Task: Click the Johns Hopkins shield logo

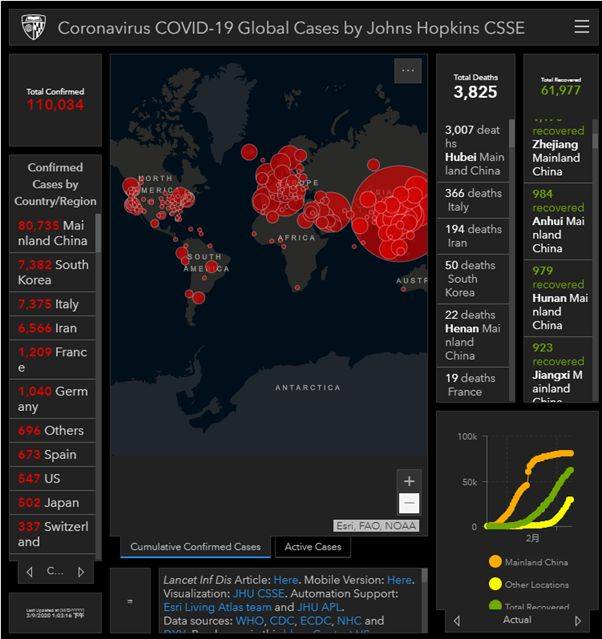Action: (33, 27)
